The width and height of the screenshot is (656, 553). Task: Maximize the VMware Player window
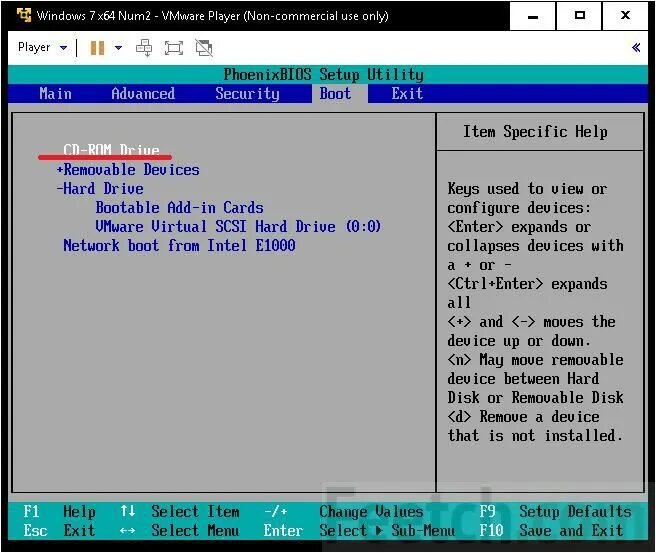point(579,16)
